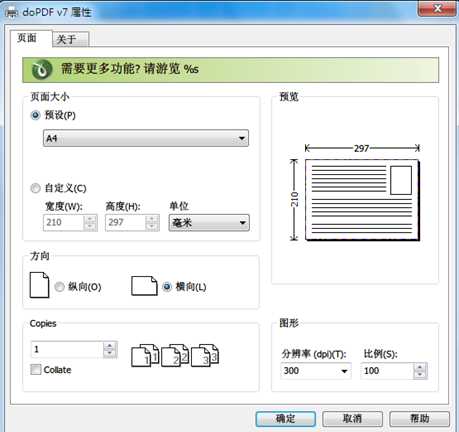Click the doPDF logo icon in the green banner
Viewport: 459px width, 432px height.
42,70
